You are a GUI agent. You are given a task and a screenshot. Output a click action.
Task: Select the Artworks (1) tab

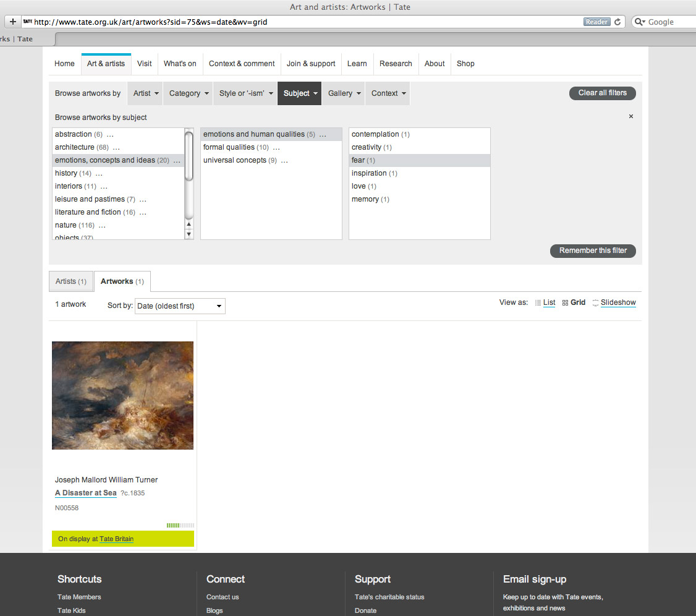click(122, 281)
